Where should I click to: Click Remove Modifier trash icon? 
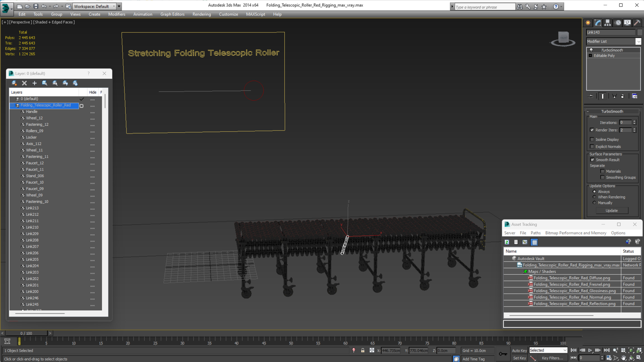[623, 96]
